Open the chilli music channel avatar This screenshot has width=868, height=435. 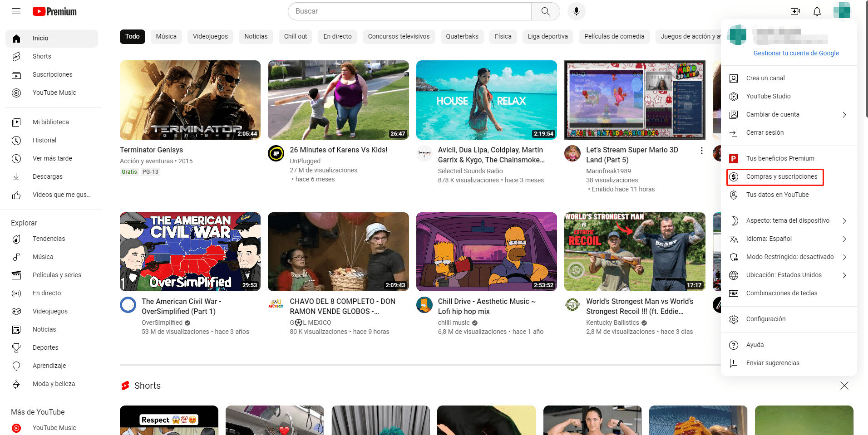pyautogui.click(x=424, y=305)
